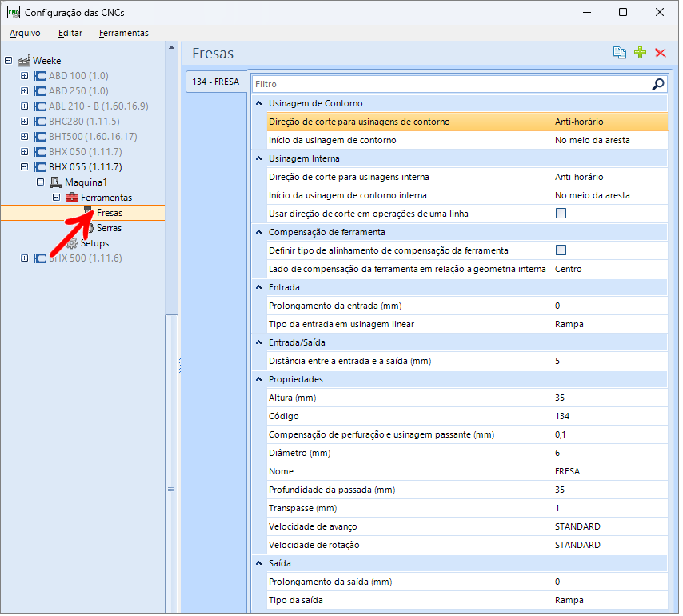Select Fresas in the tree
The image size is (683, 616).
click(110, 213)
